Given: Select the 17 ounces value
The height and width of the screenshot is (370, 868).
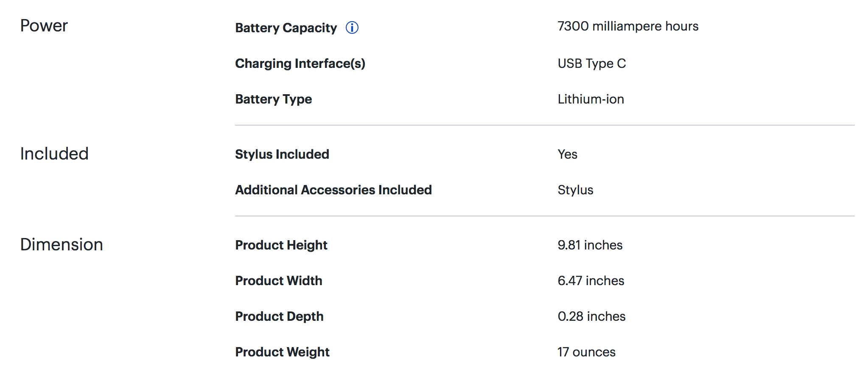Looking at the screenshot, I should tap(586, 352).
